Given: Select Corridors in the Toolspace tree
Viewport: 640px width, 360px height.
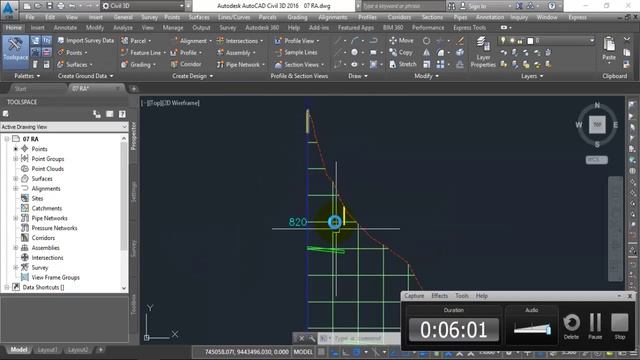Looking at the screenshot, I should pos(43,238).
